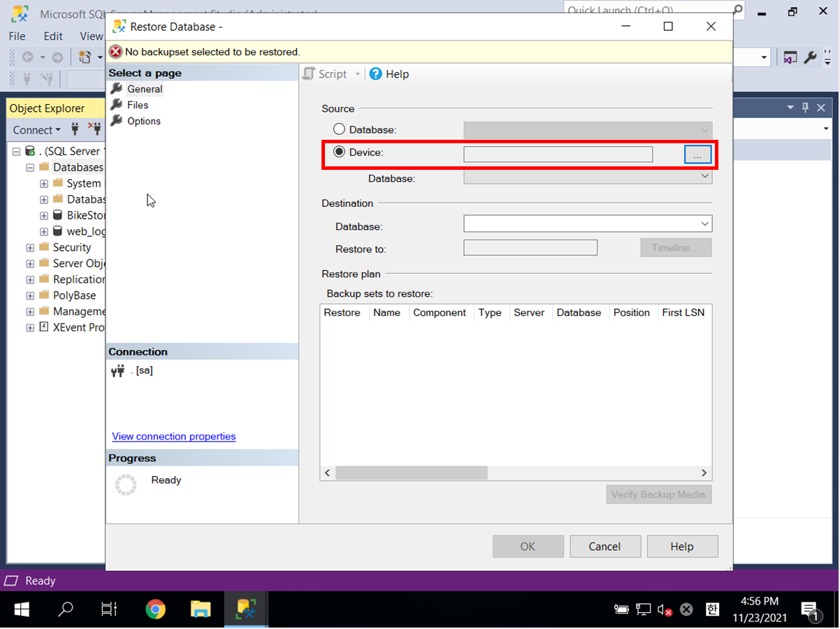Open File Explorer from taskbar
Screen dimensions: 840x629
201,609
